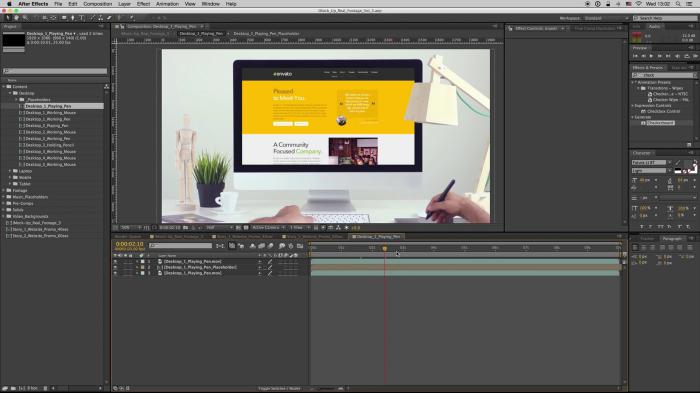700x393 pixels.
Task: Select the Type text tool
Action: tap(82, 18)
